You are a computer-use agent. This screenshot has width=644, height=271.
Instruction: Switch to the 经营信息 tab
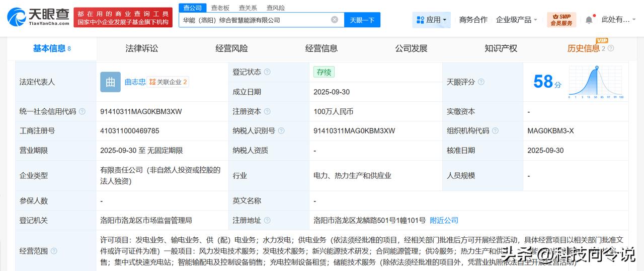click(x=321, y=48)
